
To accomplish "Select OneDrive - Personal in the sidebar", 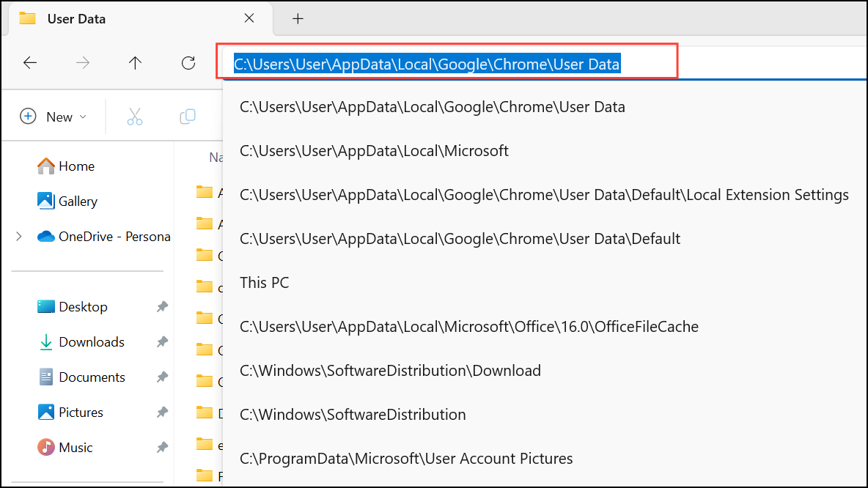I will pyautogui.click(x=103, y=237).
